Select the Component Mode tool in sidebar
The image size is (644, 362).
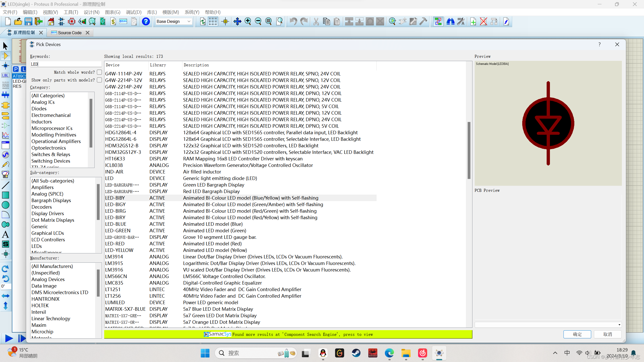pyautogui.click(x=6, y=56)
